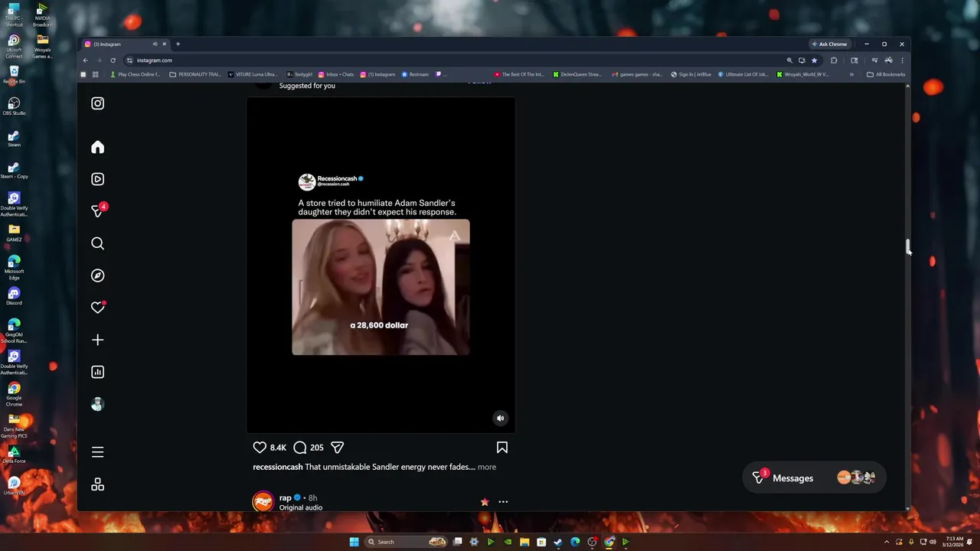Open the Instagram logo home link
Image resolution: width=980 pixels, height=551 pixels.
[97, 103]
